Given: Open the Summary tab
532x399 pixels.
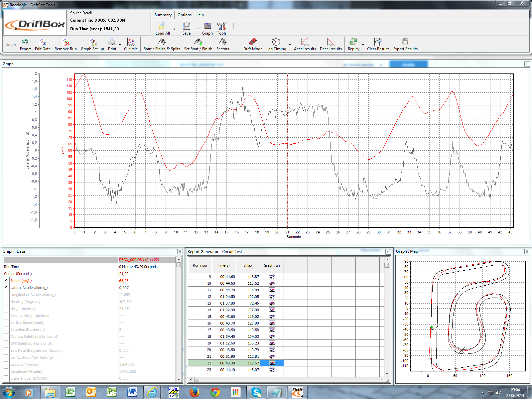Looking at the screenshot, I should [163, 15].
